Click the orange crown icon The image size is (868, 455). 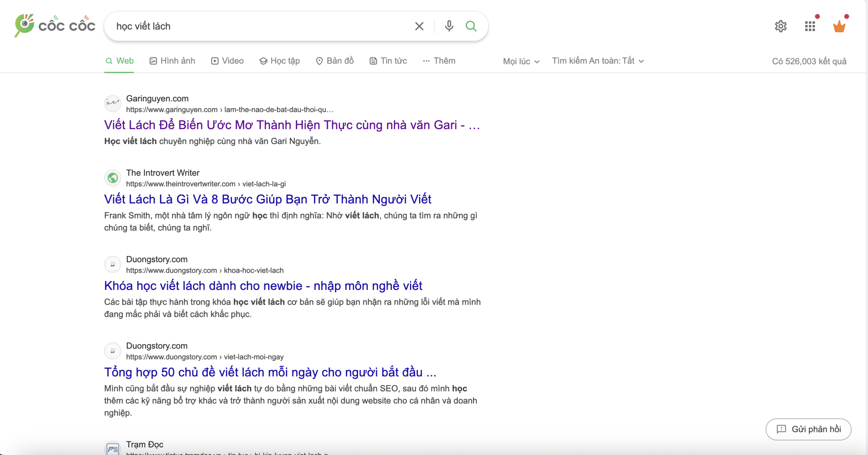(x=839, y=26)
